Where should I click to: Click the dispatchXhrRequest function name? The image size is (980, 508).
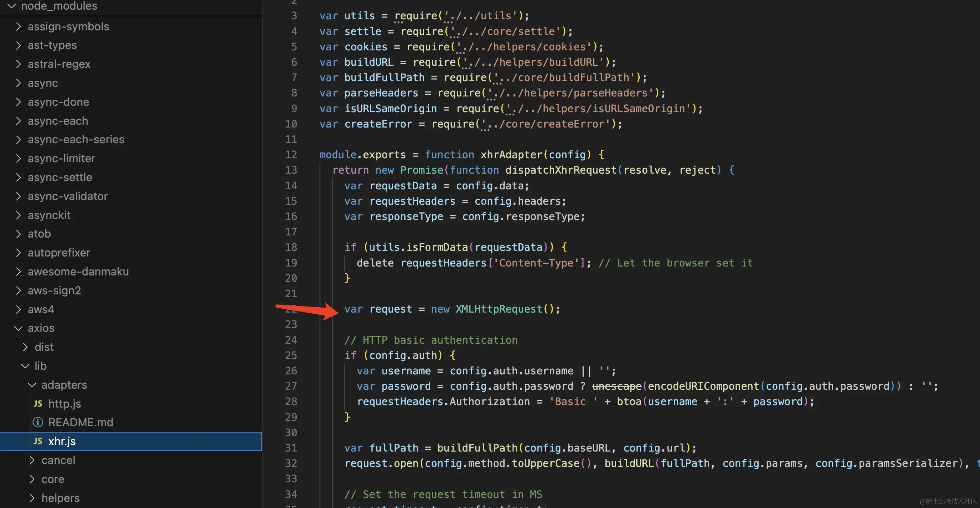[561, 170]
